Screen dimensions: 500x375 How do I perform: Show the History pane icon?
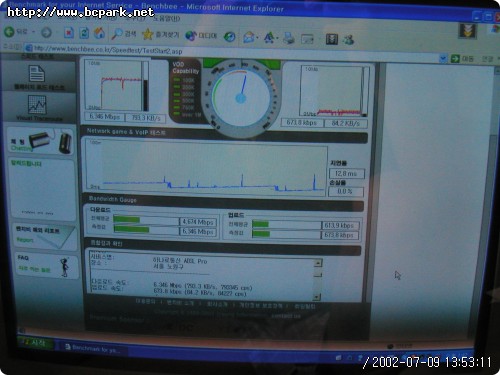229,36
